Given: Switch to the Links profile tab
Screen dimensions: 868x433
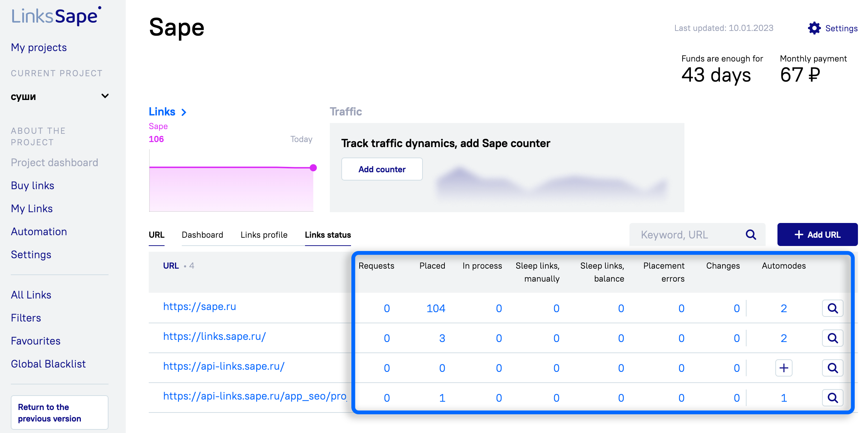Looking at the screenshot, I should click(264, 235).
